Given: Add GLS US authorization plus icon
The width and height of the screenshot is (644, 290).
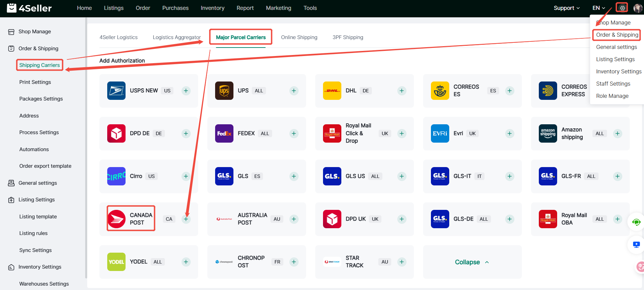Looking at the screenshot, I should 402,176.
